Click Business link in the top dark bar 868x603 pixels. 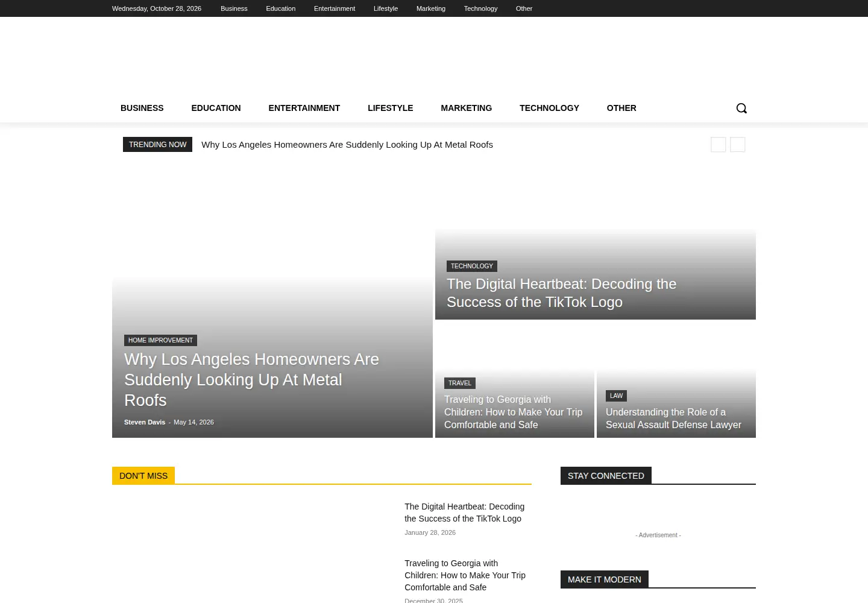tap(234, 8)
